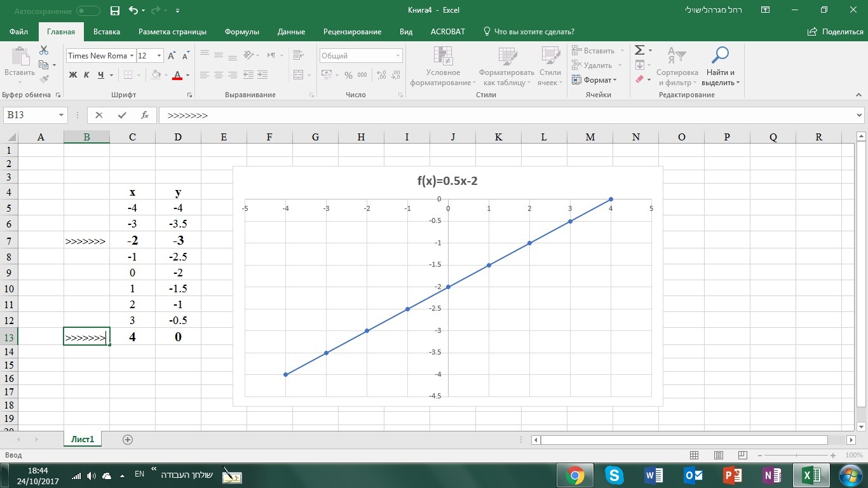Increase font size with large A icon
Viewport: 868px width, 488px height.
coord(172,56)
